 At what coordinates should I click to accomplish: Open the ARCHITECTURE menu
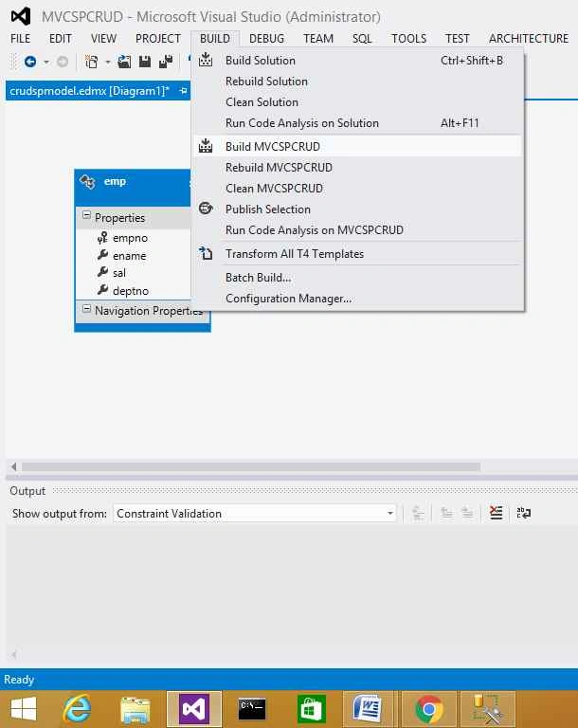tap(529, 39)
